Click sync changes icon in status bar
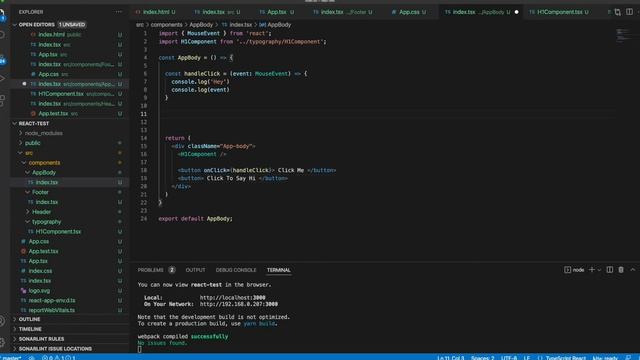Image resolution: width=640 pixels, height=360 pixels. tap(31, 358)
